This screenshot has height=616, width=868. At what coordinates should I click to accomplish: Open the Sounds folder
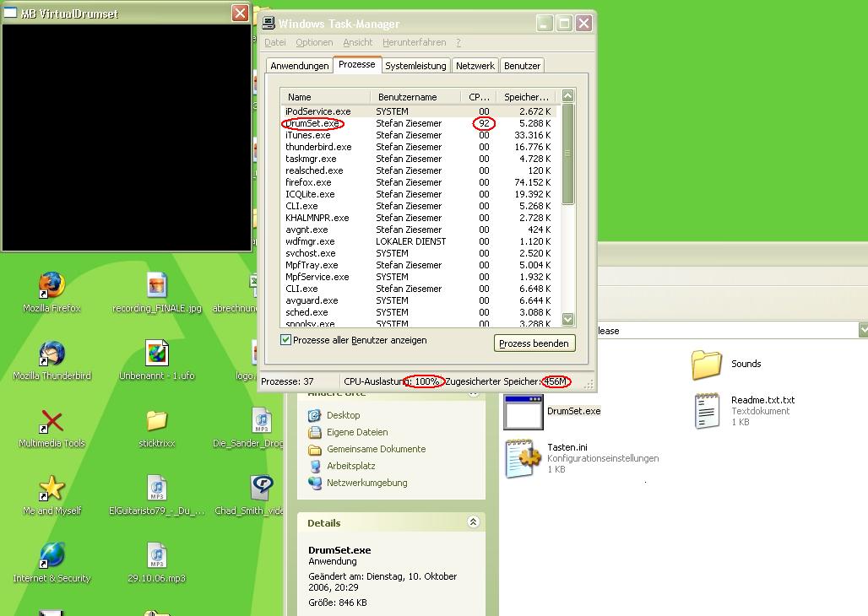707,365
